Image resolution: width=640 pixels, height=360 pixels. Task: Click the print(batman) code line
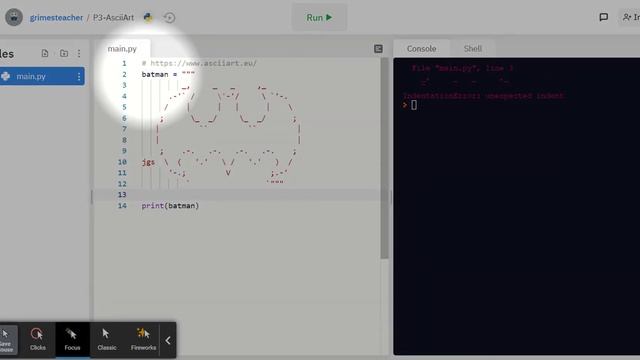[x=170, y=206]
